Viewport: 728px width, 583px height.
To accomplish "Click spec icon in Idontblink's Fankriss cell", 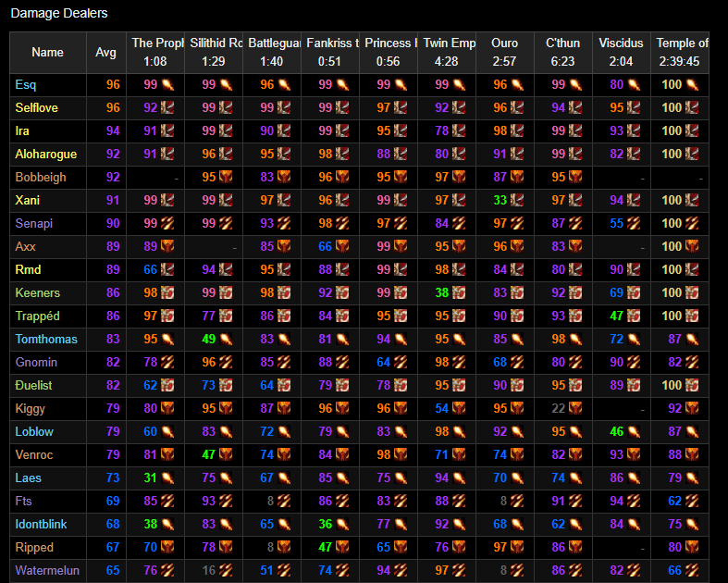I will pyautogui.click(x=342, y=524).
